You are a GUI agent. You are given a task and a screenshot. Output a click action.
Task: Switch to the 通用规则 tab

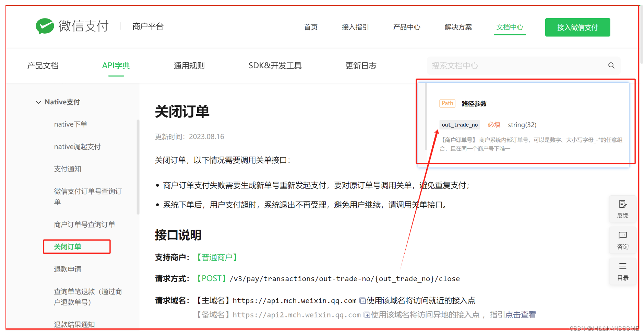(x=189, y=66)
